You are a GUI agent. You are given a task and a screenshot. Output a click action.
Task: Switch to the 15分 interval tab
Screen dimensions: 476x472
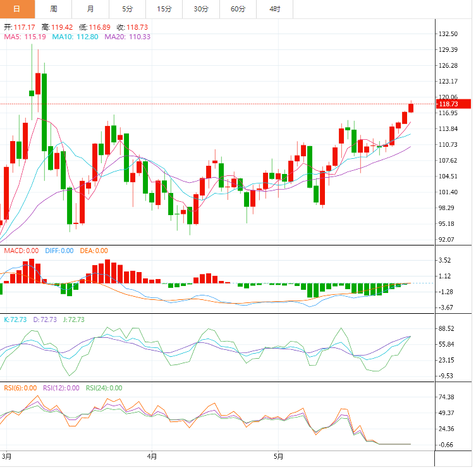pyautogui.click(x=164, y=9)
